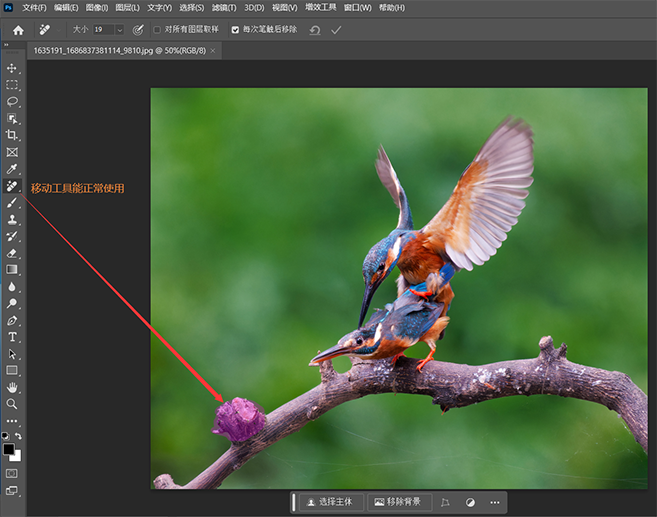The image size is (657, 517).
Task: Select the Clone Stamp tool
Action: point(12,220)
